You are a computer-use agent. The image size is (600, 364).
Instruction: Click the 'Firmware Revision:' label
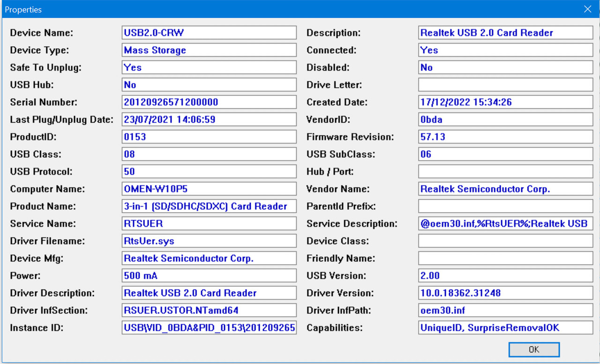350,137
